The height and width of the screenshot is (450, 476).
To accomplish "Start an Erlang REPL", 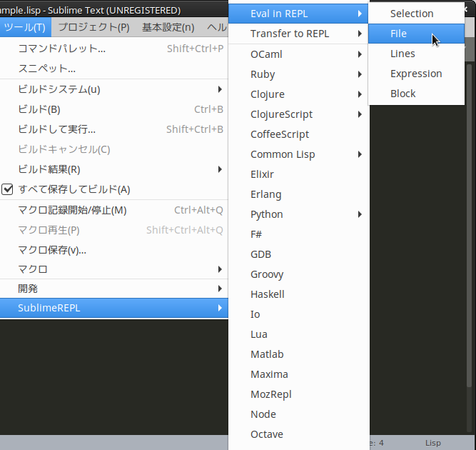I will (299, 194).
